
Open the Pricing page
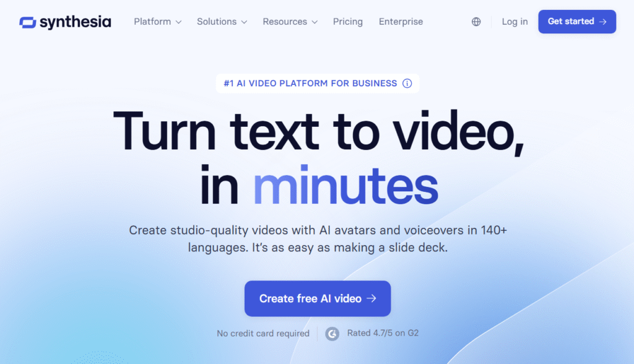point(348,22)
